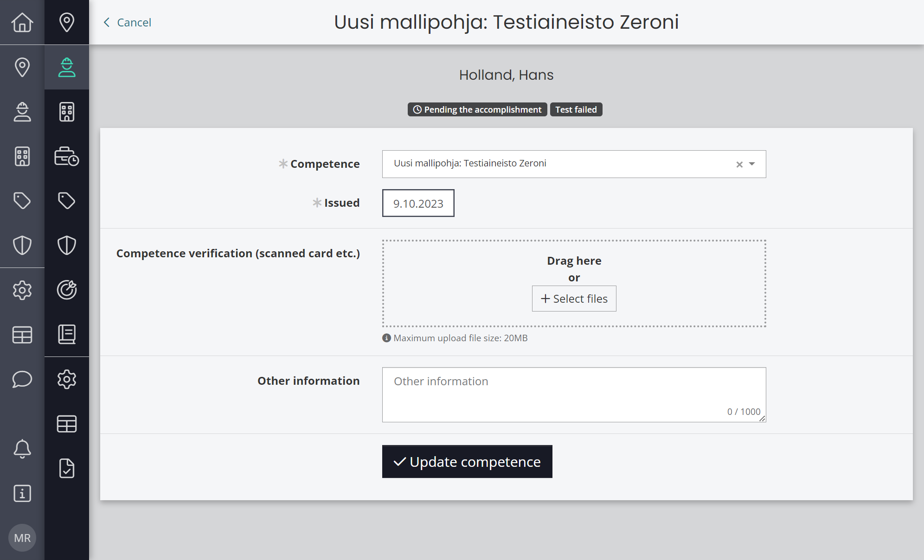
Task: Open the settings gear in the first sidebar column
Action: (22, 290)
